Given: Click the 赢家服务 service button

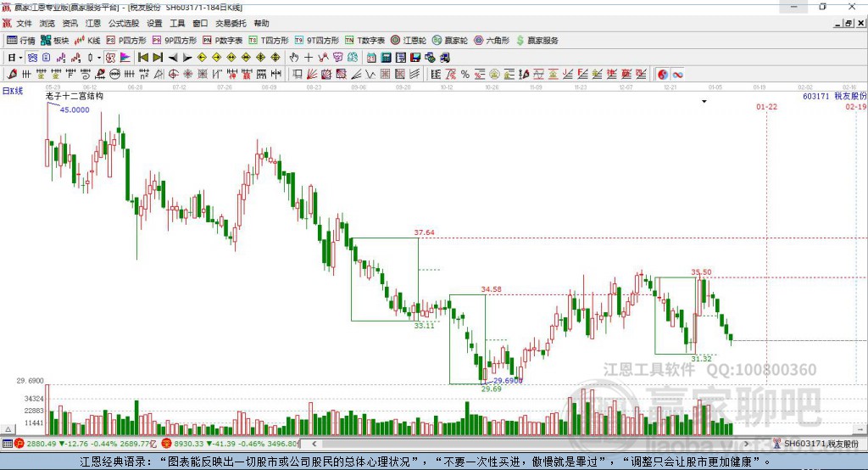Looking at the screenshot, I should (x=537, y=41).
